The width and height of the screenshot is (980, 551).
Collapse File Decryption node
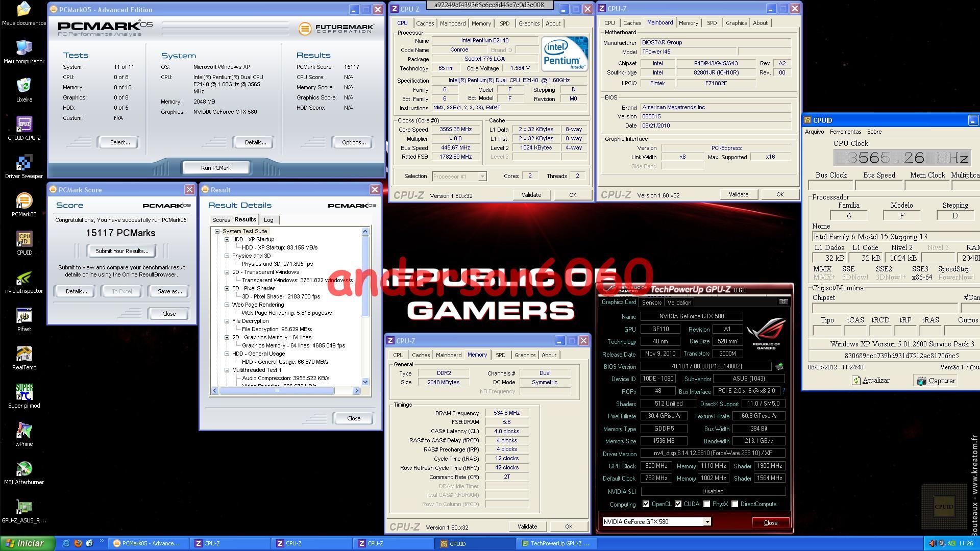[x=227, y=321]
